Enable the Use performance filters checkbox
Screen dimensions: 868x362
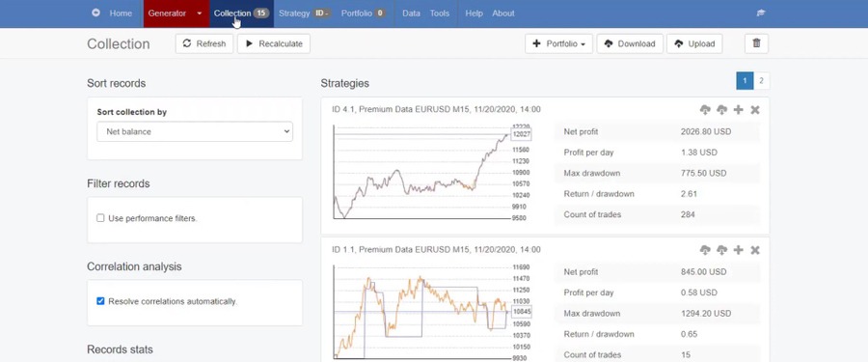point(100,218)
